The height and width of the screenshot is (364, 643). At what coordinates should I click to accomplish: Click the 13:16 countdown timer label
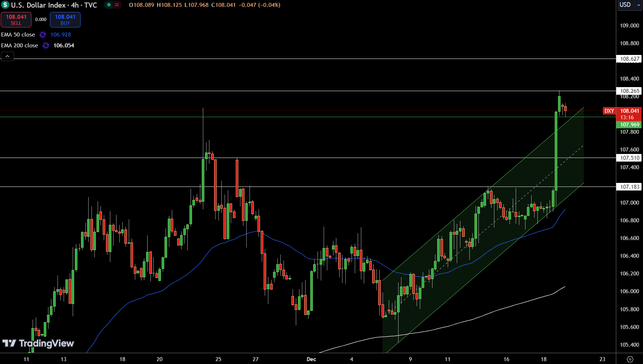pyautogui.click(x=627, y=117)
